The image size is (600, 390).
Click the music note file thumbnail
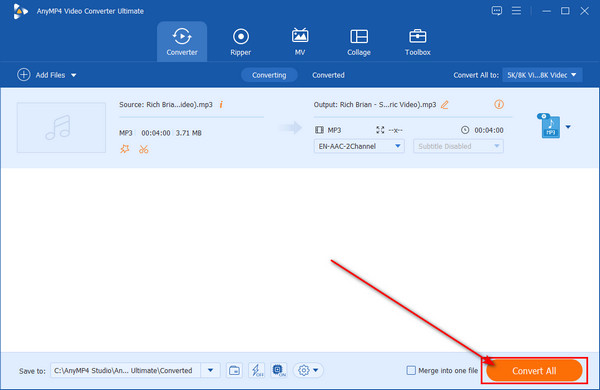tap(61, 127)
